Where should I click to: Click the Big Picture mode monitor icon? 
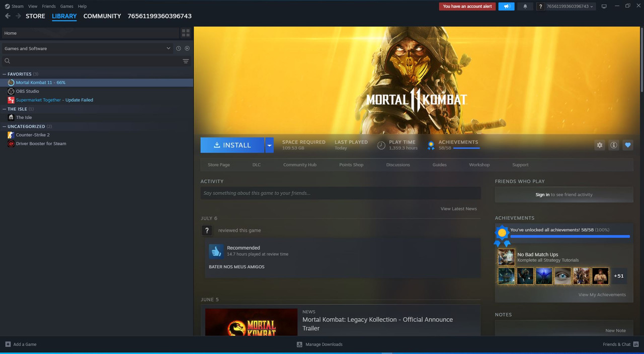(x=604, y=7)
